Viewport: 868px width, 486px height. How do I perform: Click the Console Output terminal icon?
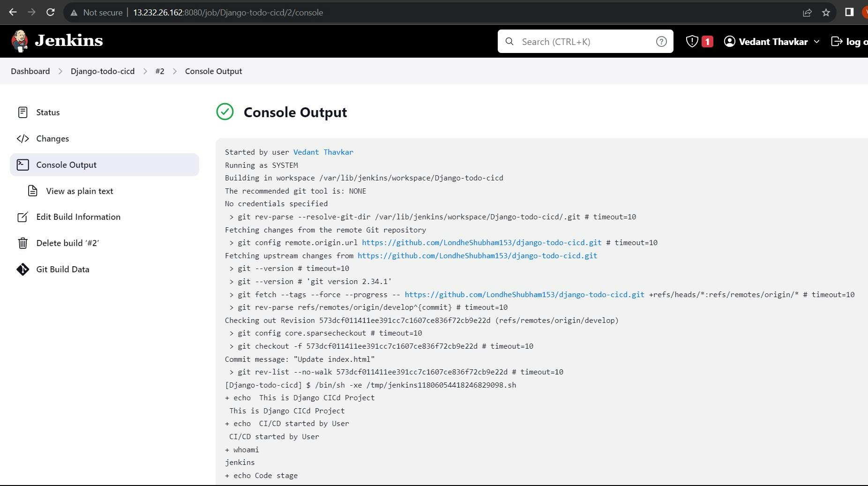pyautogui.click(x=22, y=165)
